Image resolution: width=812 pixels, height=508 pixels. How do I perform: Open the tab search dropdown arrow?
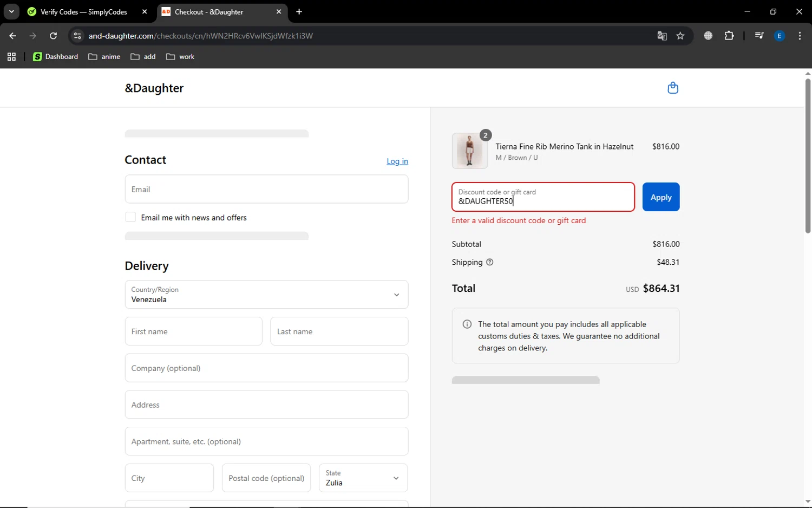pyautogui.click(x=11, y=11)
